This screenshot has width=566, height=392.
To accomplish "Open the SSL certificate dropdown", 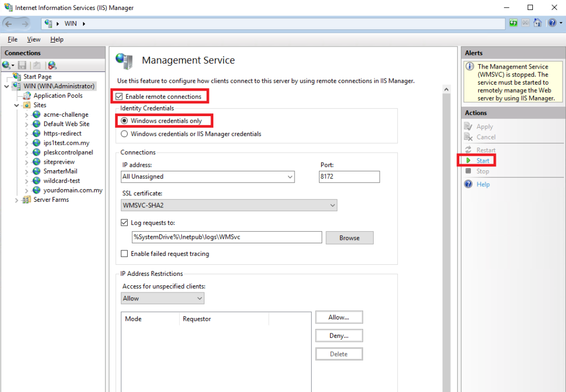I will point(332,205).
